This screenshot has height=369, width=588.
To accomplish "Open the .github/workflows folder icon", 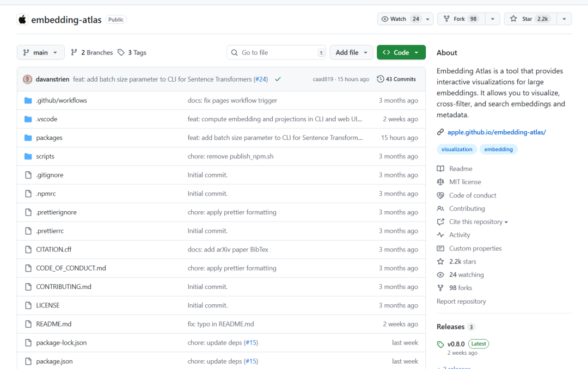I will coord(28,100).
